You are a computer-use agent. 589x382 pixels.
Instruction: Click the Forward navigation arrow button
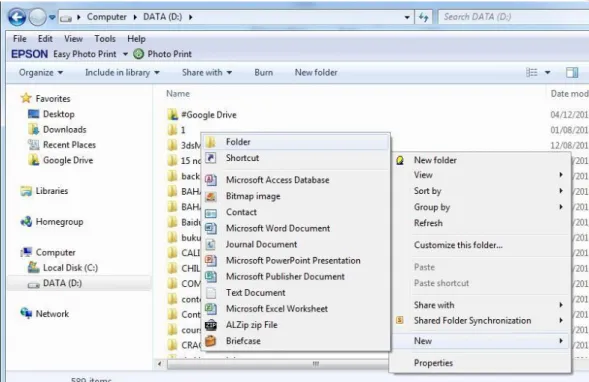[x=37, y=17]
